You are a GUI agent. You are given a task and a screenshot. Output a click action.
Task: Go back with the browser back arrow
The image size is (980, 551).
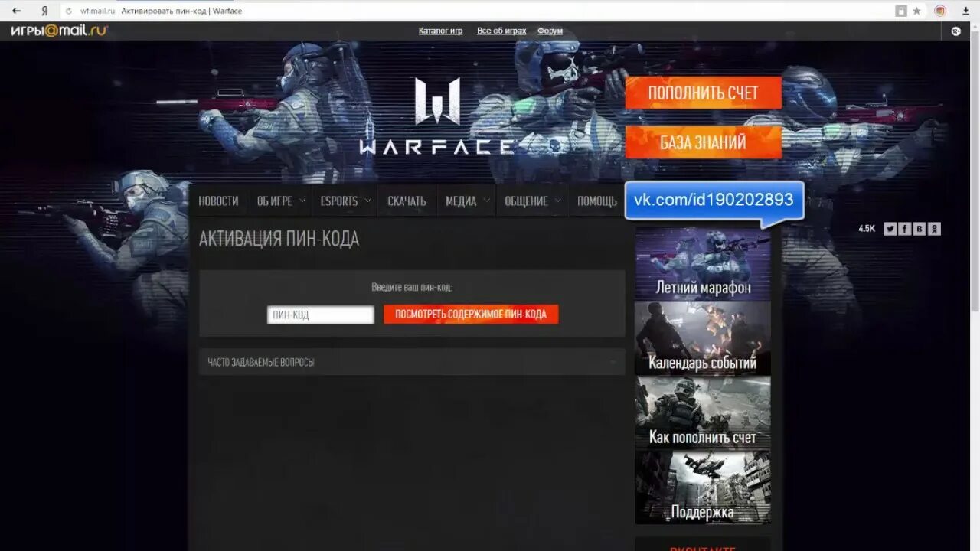coord(16,11)
